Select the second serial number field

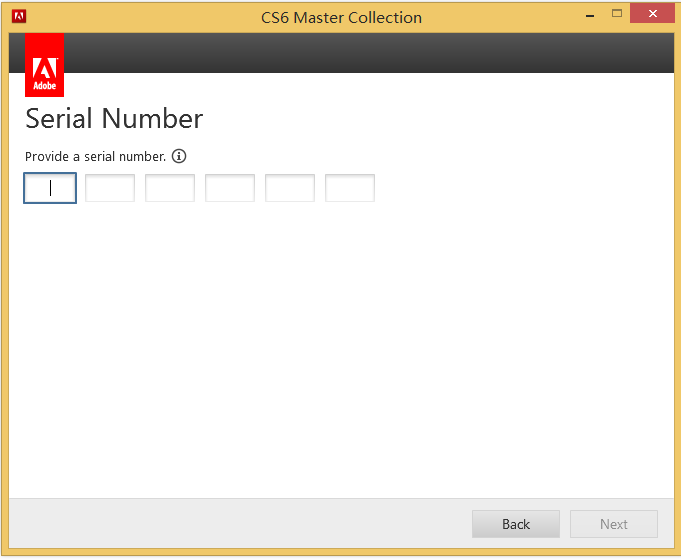tap(110, 188)
